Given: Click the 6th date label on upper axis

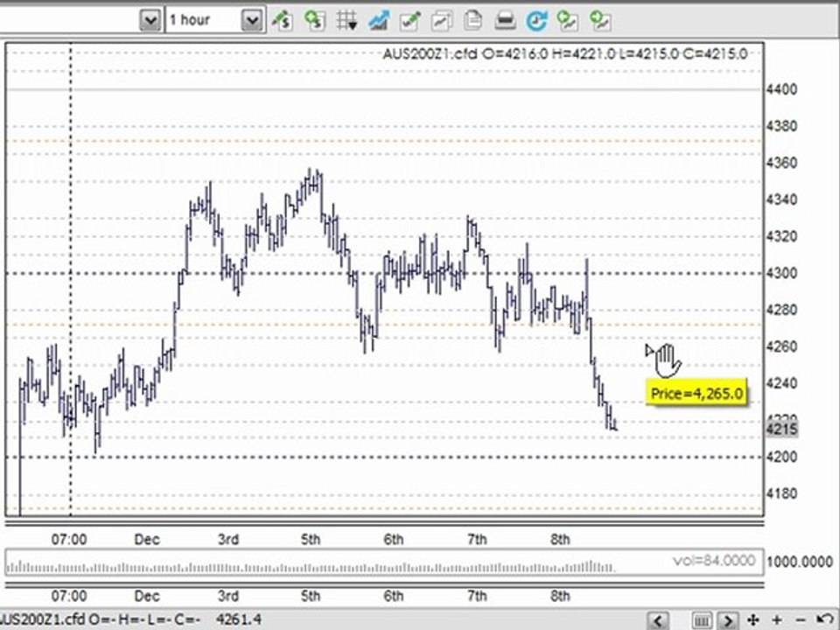Looking at the screenshot, I should [393, 539].
